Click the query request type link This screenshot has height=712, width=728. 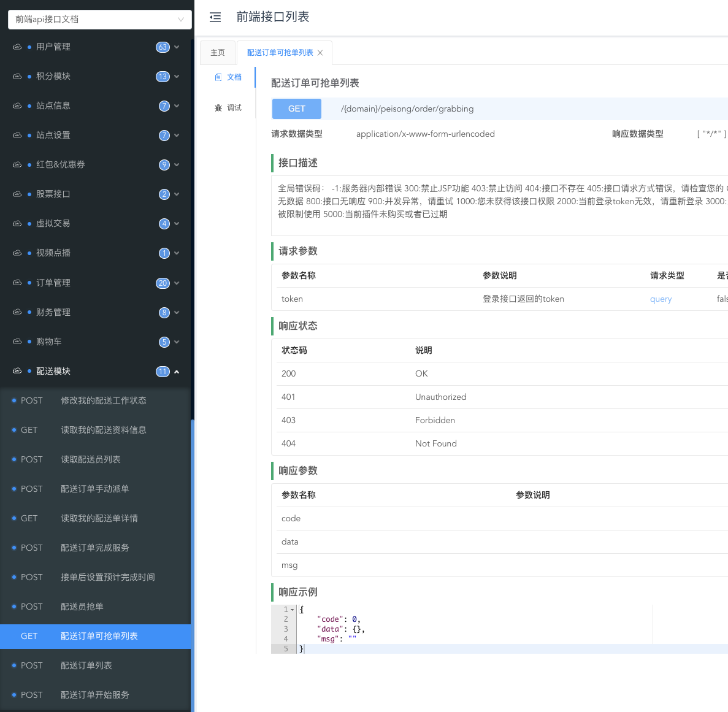(661, 299)
